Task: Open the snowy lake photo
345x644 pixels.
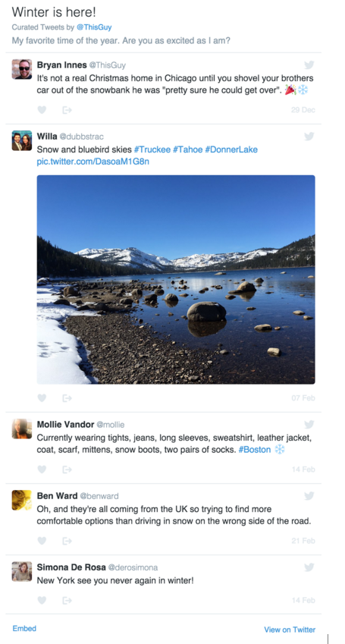Action: click(176, 280)
